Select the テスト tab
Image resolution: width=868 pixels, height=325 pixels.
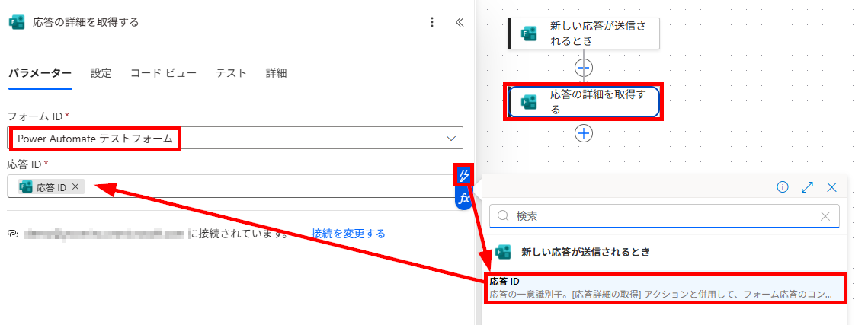(x=231, y=73)
